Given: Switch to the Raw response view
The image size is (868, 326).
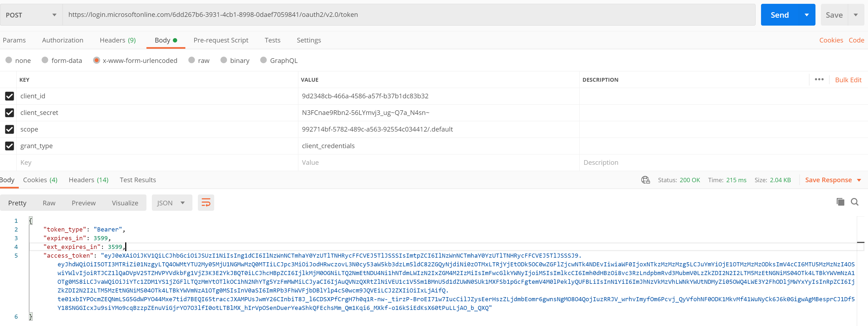Looking at the screenshot, I should pyautogui.click(x=49, y=203).
